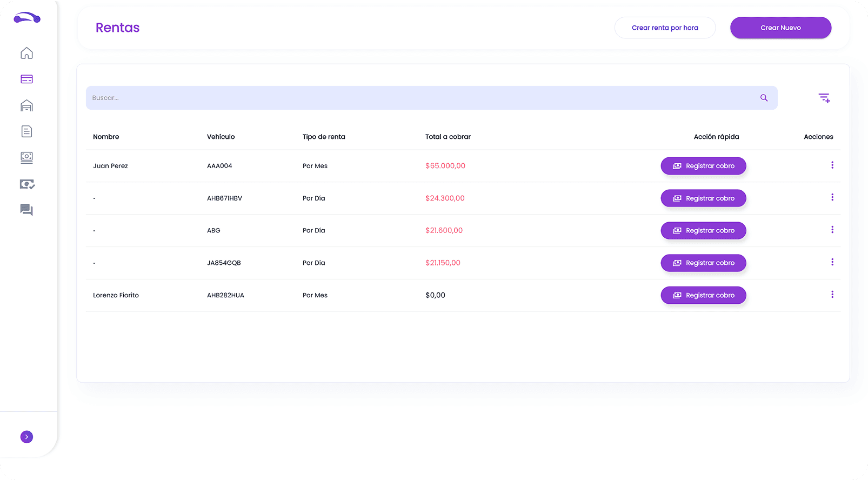
Task: Registrar cobro for Juan Perez
Action: click(x=703, y=166)
